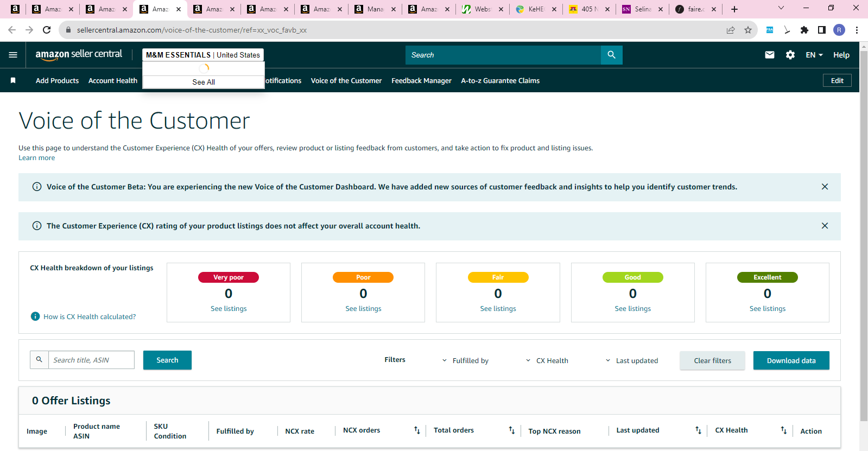Sort by NCX orders column arrows
Image resolution: width=868 pixels, height=451 pixels.
click(x=417, y=430)
